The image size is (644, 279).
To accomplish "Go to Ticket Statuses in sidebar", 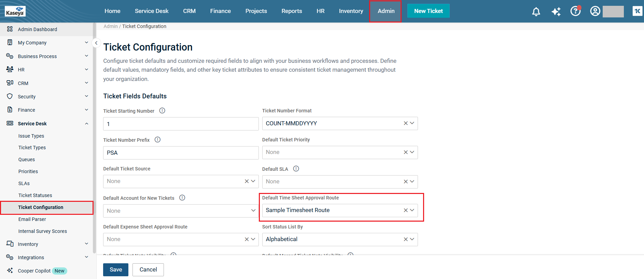I will [35, 195].
